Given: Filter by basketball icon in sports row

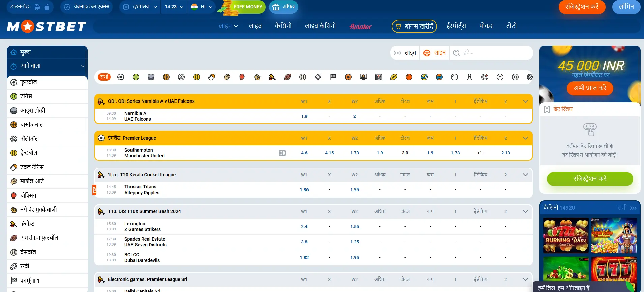Looking at the screenshot, I should pos(166,77).
